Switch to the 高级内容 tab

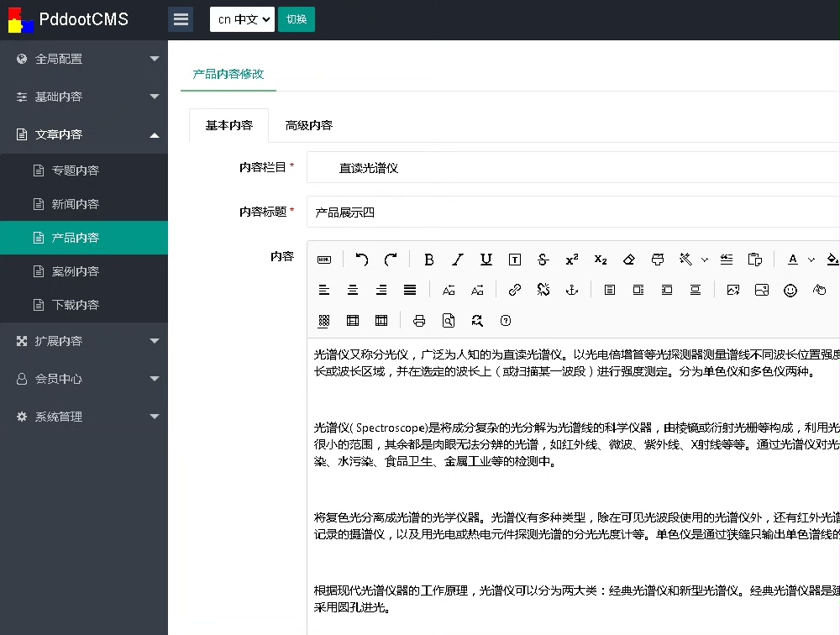pos(309,125)
